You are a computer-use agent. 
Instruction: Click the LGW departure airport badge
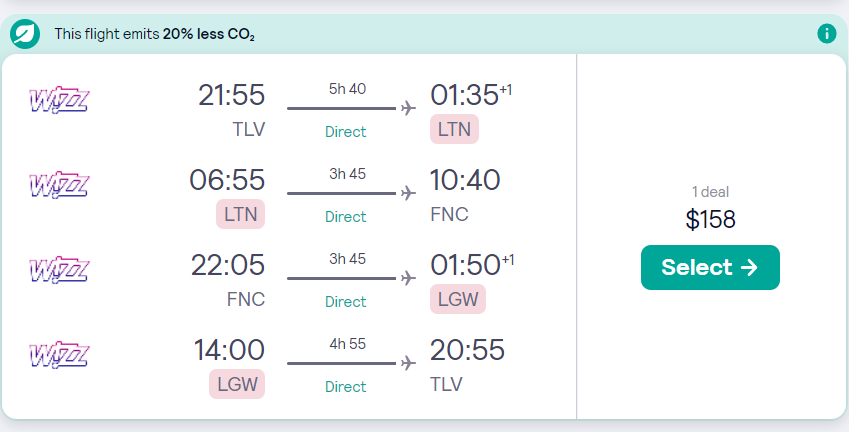237,384
